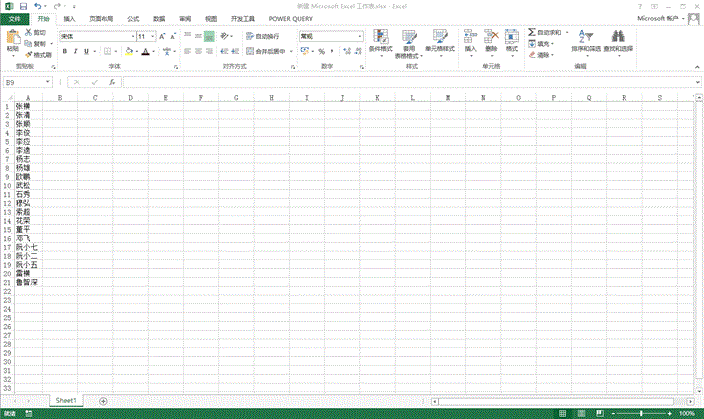Toggle Bold formatting
704x419 pixels.
click(63, 51)
